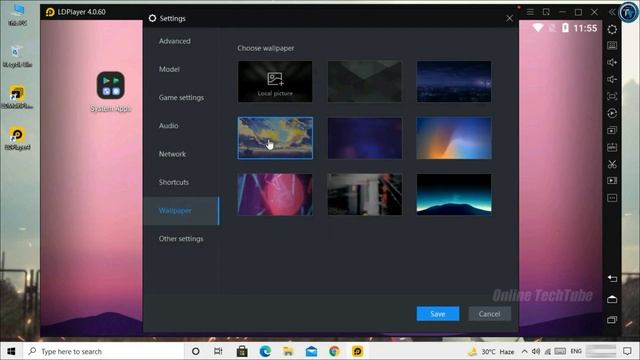This screenshot has width=640, height=360.
Task: Open File Explorer from taskbar
Action: (288, 351)
